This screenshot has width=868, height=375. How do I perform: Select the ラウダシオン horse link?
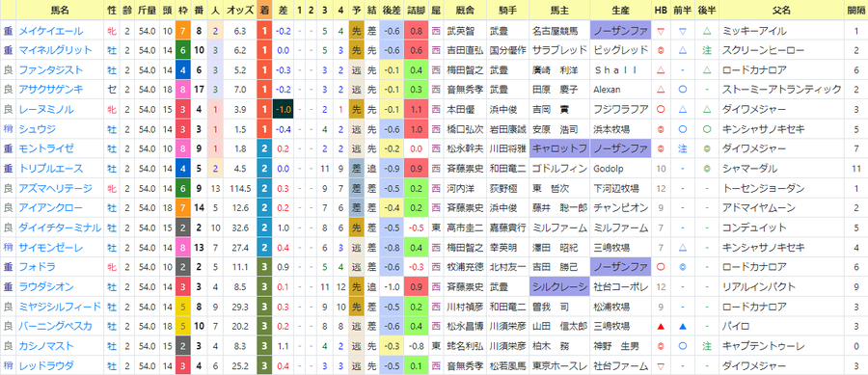pos(46,286)
